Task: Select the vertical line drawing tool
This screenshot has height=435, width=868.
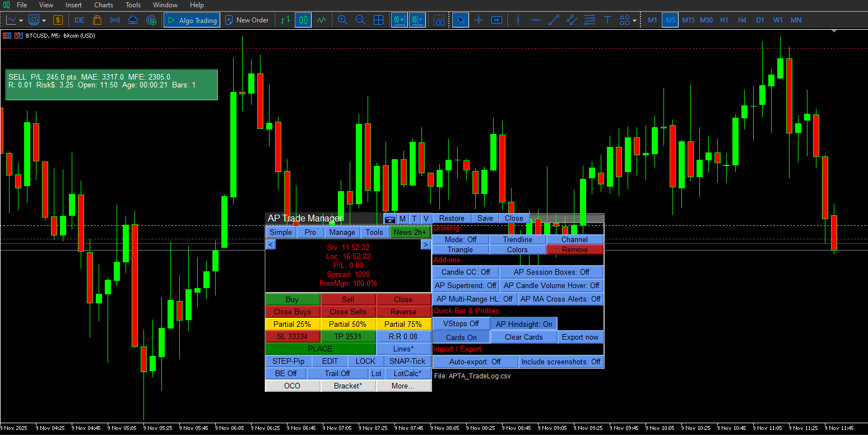Action: (518, 20)
